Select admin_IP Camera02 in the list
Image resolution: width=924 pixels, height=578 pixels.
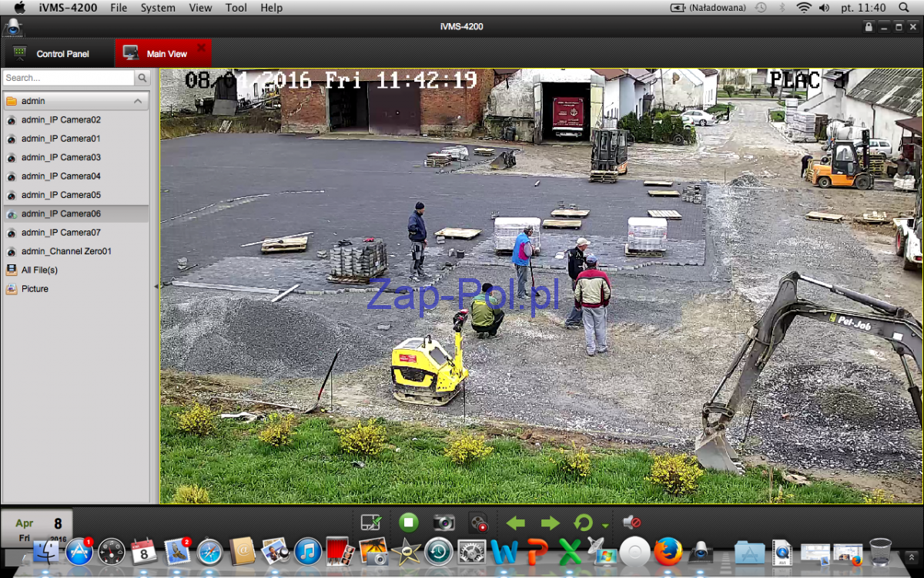(x=61, y=120)
